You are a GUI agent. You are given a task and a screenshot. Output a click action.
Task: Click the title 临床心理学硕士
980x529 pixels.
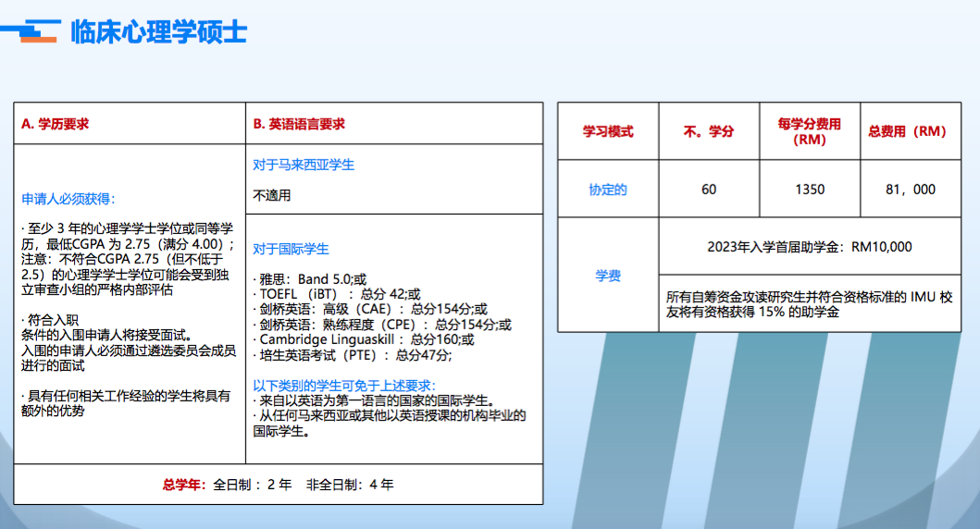click(158, 31)
